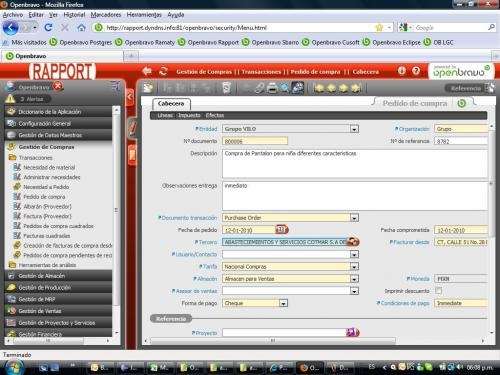Click the search magnifier toolbar icon
Screen dimensions: 500x375
point(284,88)
